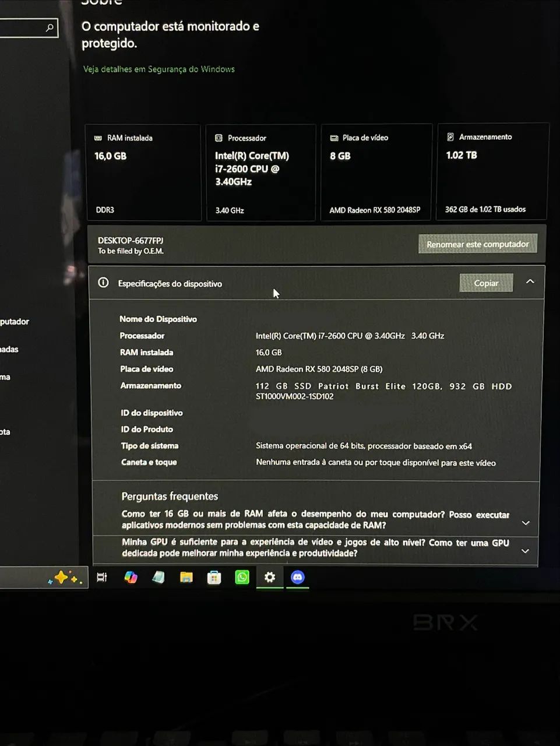Click the Armazenamento card icon
560x746 pixels.
click(450, 137)
